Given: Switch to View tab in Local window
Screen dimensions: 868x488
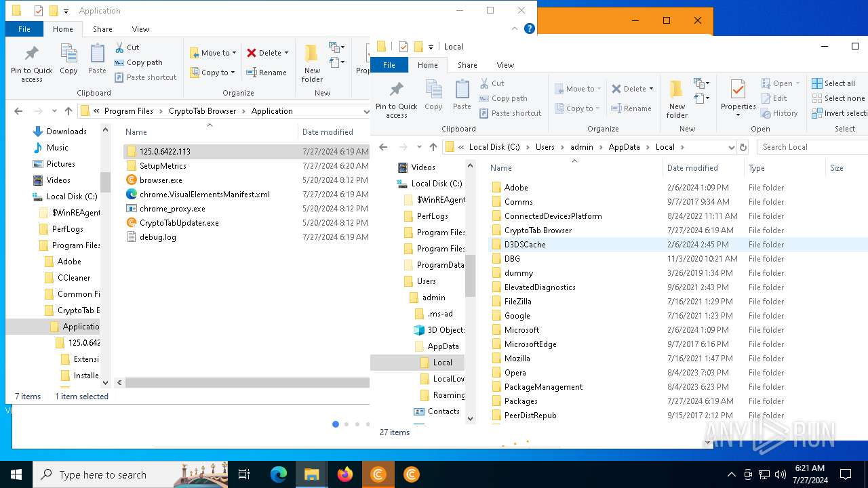Looking at the screenshot, I should tap(505, 65).
